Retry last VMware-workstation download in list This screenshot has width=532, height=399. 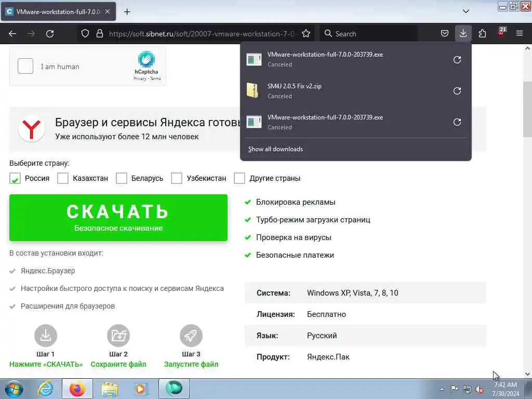(457, 122)
